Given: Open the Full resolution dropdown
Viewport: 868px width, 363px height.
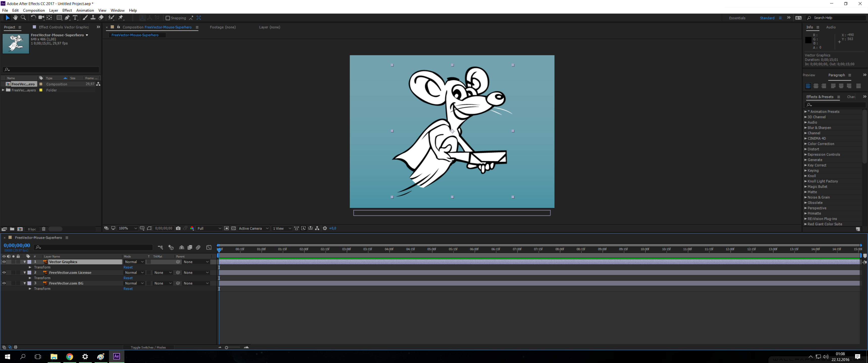Looking at the screenshot, I should pyautogui.click(x=209, y=228).
